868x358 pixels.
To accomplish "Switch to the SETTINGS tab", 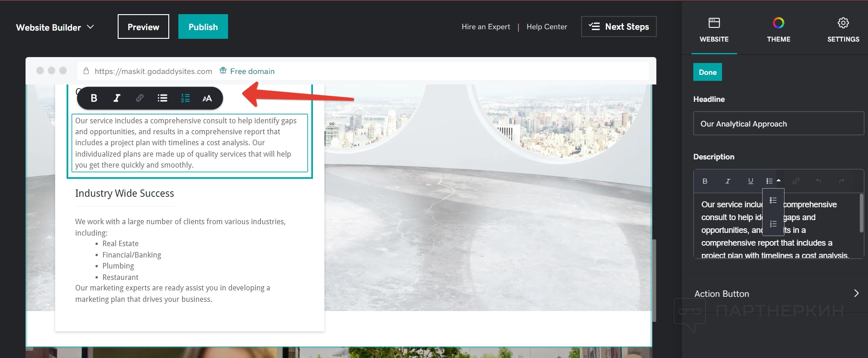I will coord(843,30).
